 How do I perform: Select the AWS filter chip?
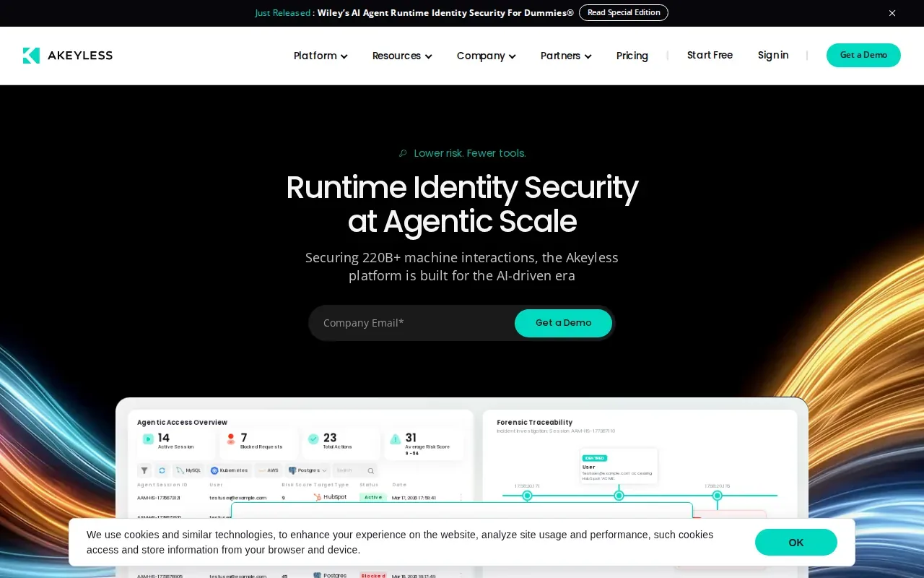269,470
